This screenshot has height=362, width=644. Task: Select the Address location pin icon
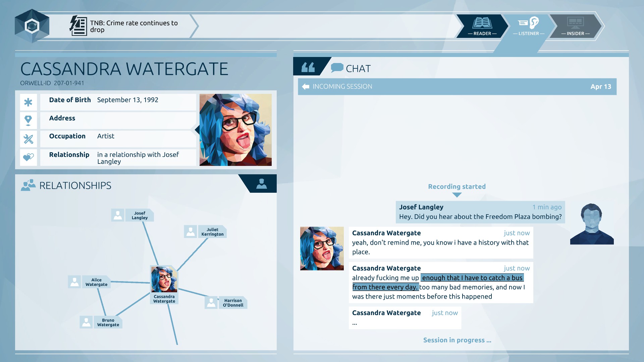[x=28, y=120]
